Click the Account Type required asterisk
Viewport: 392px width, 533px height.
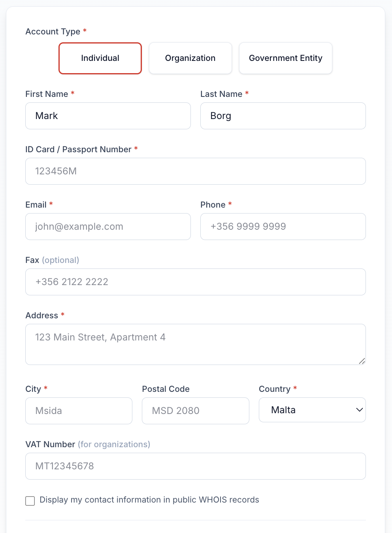(85, 31)
